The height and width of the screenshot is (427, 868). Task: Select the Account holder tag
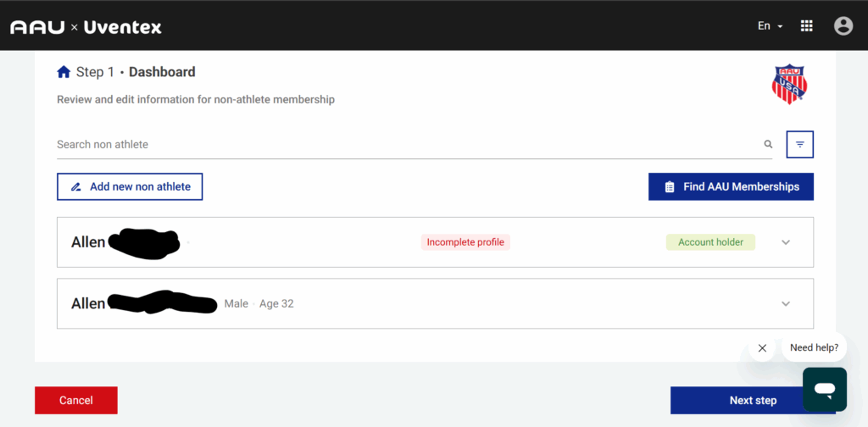coord(710,242)
